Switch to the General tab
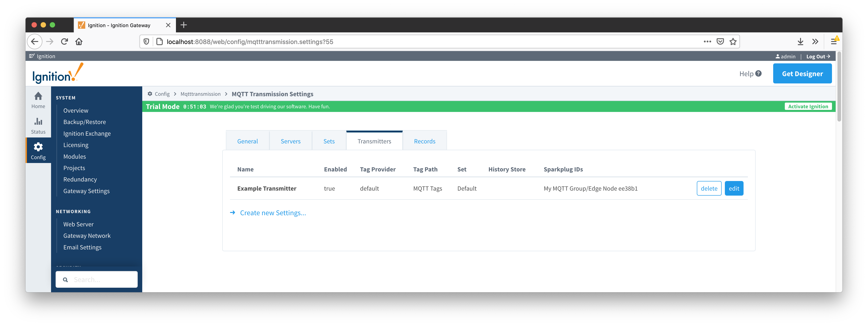This screenshot has height=326, width=868. (x=247, y=141)
